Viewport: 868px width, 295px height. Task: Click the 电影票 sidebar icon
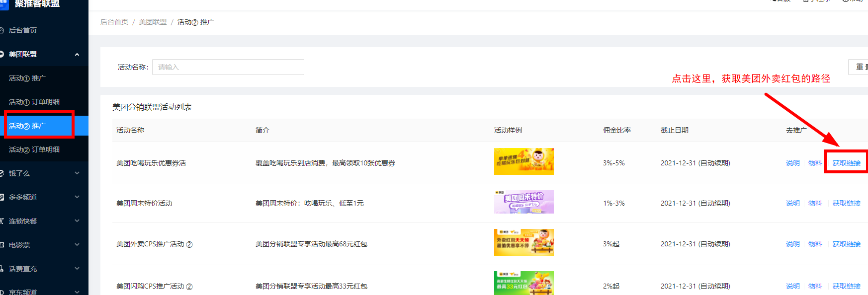click(x=1, y=245)
